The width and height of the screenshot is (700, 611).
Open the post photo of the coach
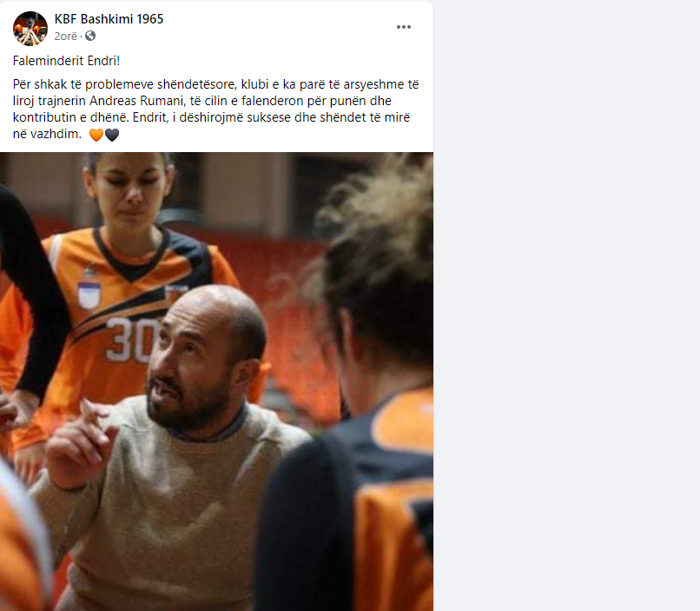point(216,382)
